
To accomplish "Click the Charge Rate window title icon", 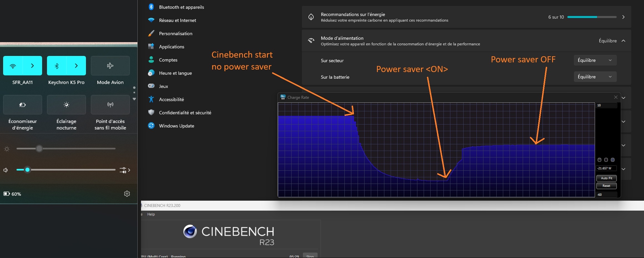I will 283,97.
